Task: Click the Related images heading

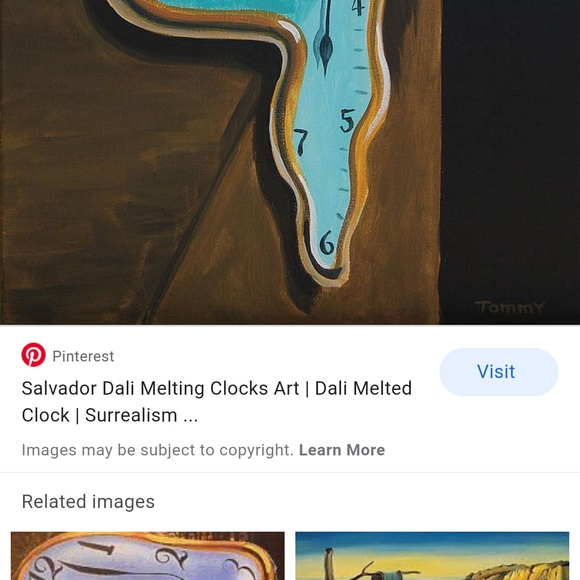Action: tap(88, 502)
